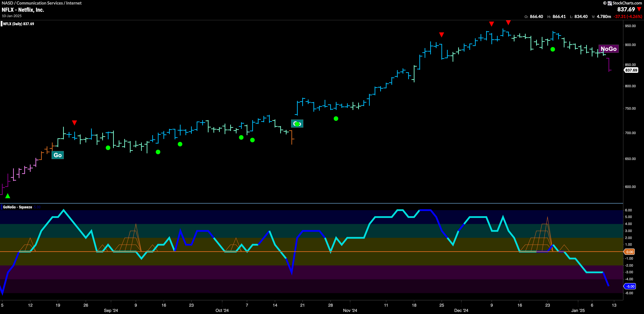
Task: Click the 900.00 price axis label
Action: click(x=630, y=45)
